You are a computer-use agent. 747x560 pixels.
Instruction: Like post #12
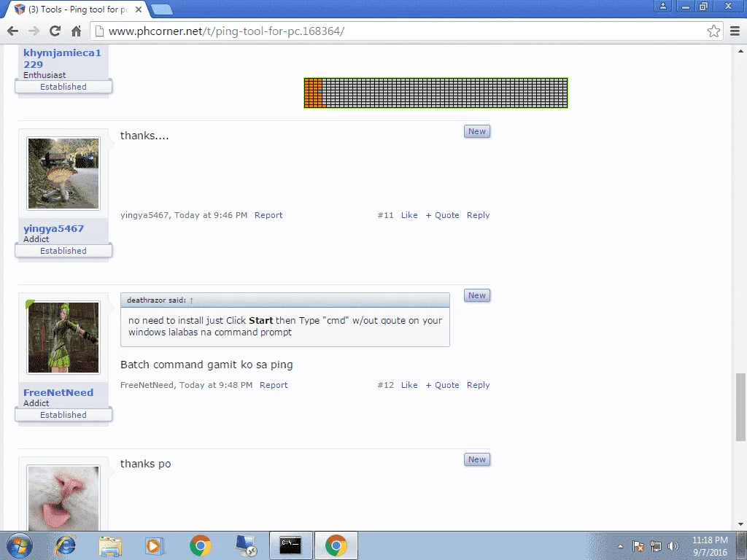pos(409,385)
